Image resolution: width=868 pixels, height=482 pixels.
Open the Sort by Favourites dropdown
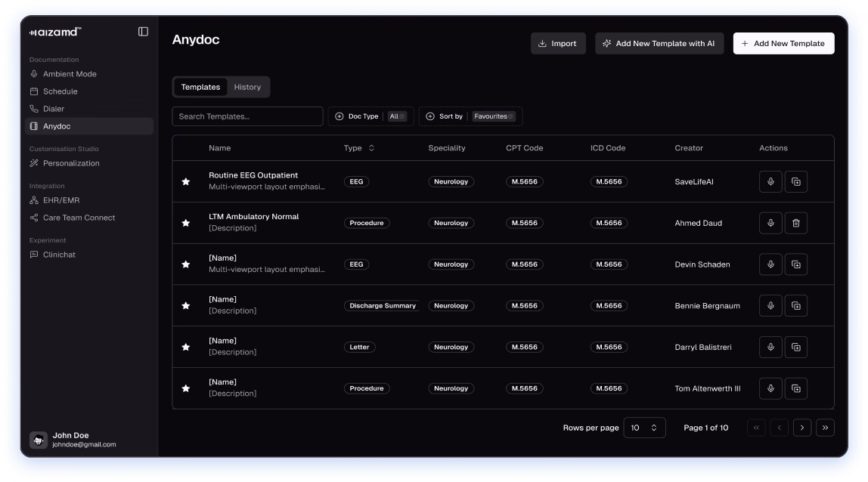tap(470, 116)
